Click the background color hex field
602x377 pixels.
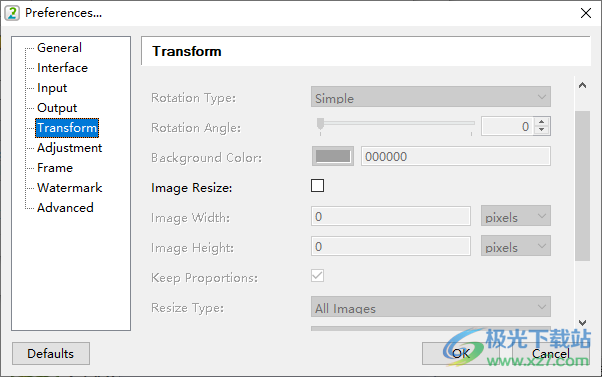pyautogui.click(x=456, y=156)
